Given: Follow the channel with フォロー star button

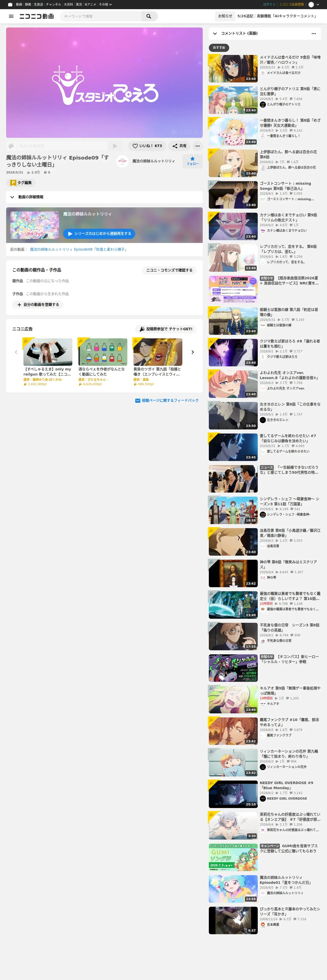Looking at the screenshot, I should (x=192, y=161).
